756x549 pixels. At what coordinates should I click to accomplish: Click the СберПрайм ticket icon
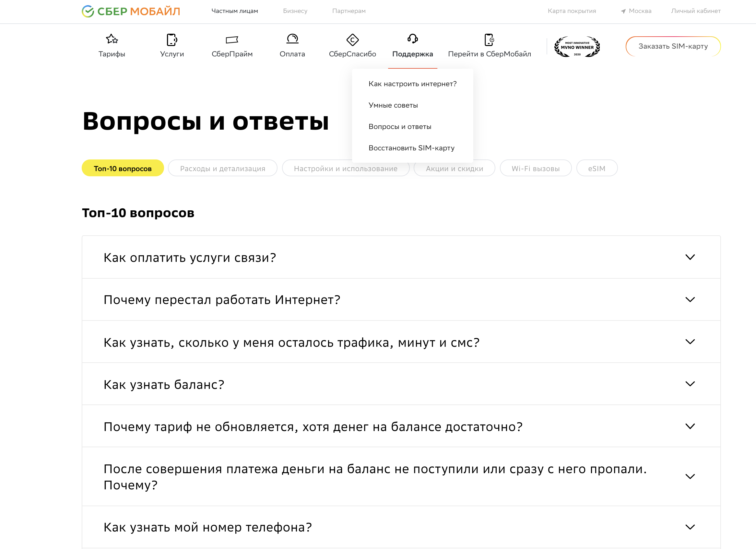pos(232,40)
